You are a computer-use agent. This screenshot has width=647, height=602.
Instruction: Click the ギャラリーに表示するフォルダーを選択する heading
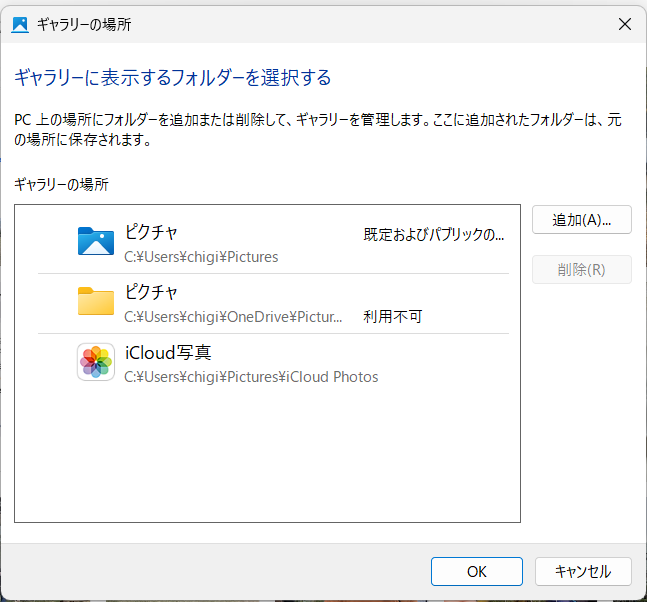point(173,78)
